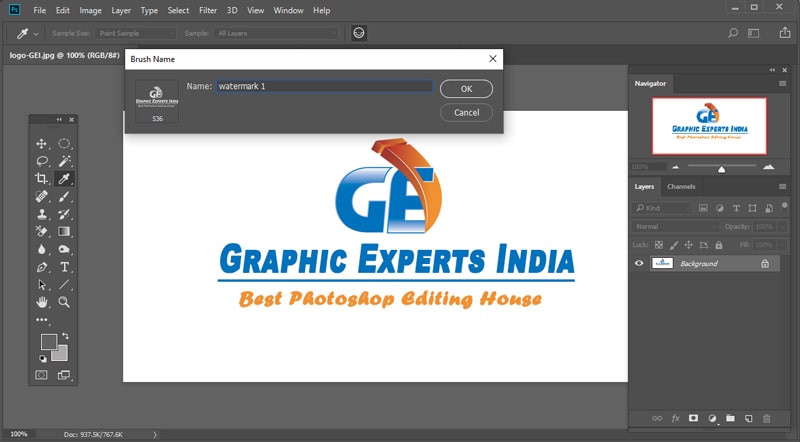Toggle Lock position
The width and height of the screenshot is (800, 442).
pos(688,245)
